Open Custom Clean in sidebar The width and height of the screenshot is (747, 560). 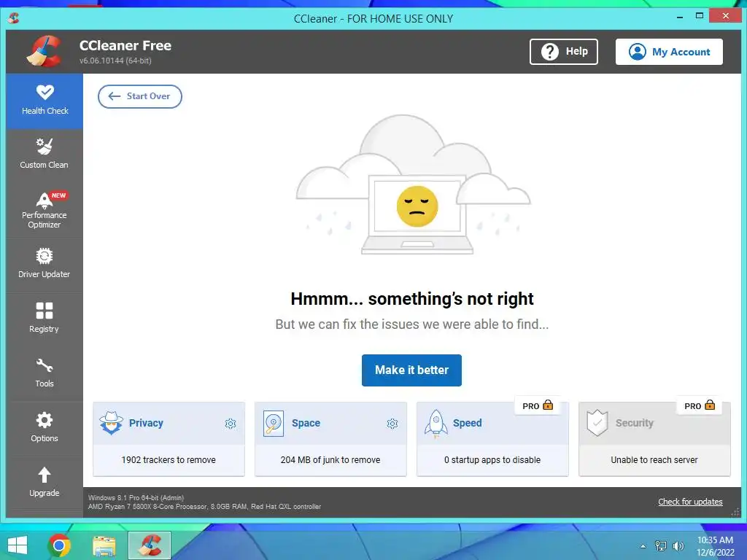pos(44,155)
